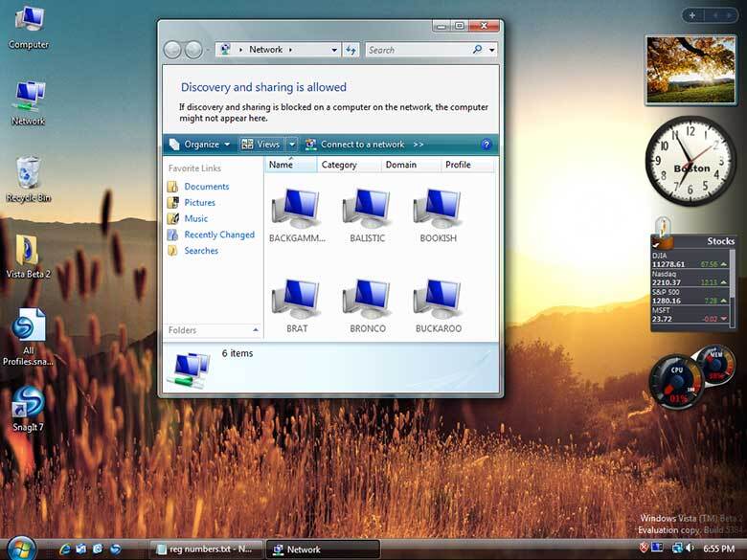Click the slideshow picture gadget
The width and height of the screenshot is (747, 560).
(690, 70)
